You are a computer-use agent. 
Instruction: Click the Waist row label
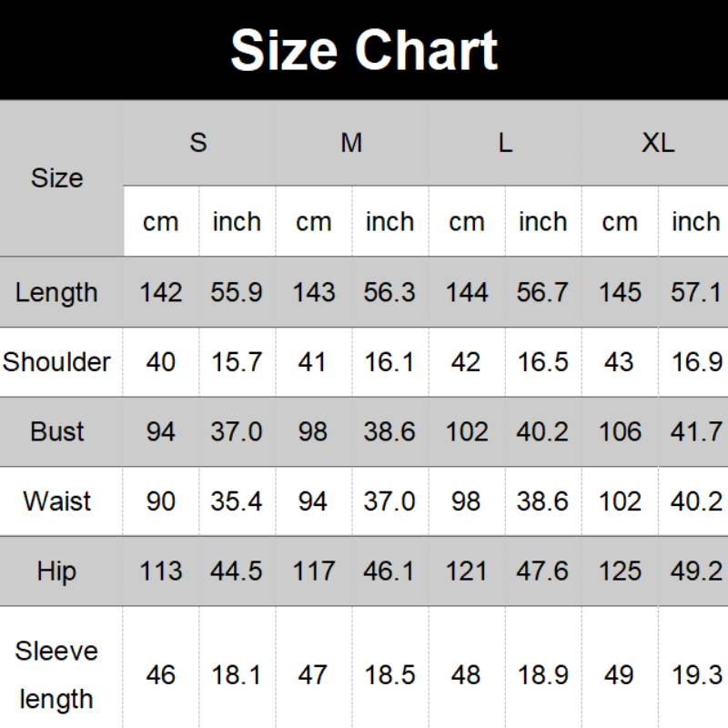[57, 500]
